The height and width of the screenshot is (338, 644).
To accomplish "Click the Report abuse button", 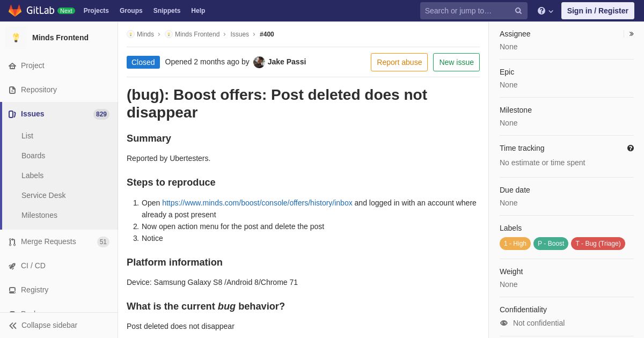I will [399, 62].
